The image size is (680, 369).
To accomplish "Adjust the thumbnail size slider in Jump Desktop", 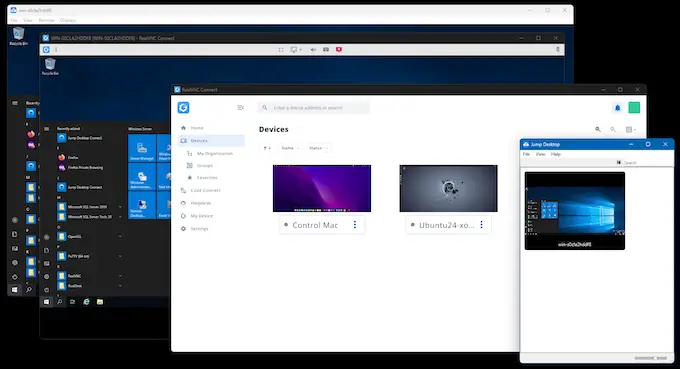I will (x=651, y=358).
